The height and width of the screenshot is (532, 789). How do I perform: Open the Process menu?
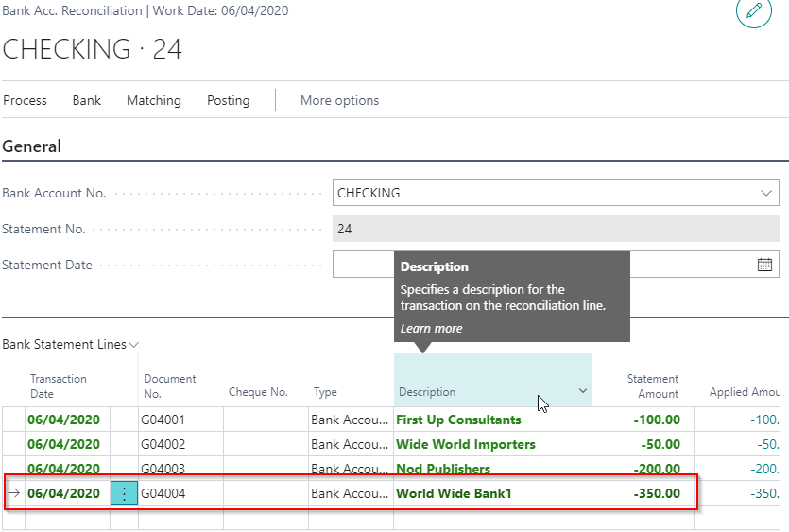coord(26,100)
